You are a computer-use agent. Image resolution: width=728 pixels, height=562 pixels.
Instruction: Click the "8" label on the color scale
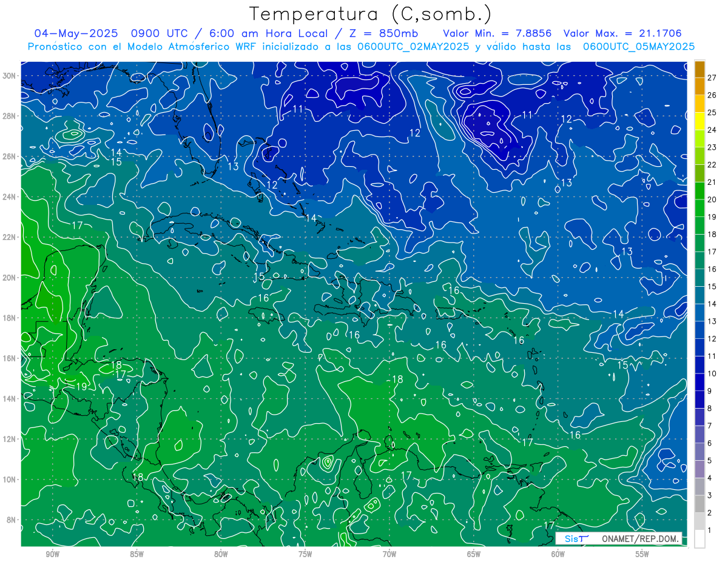(x=709, y=408)
